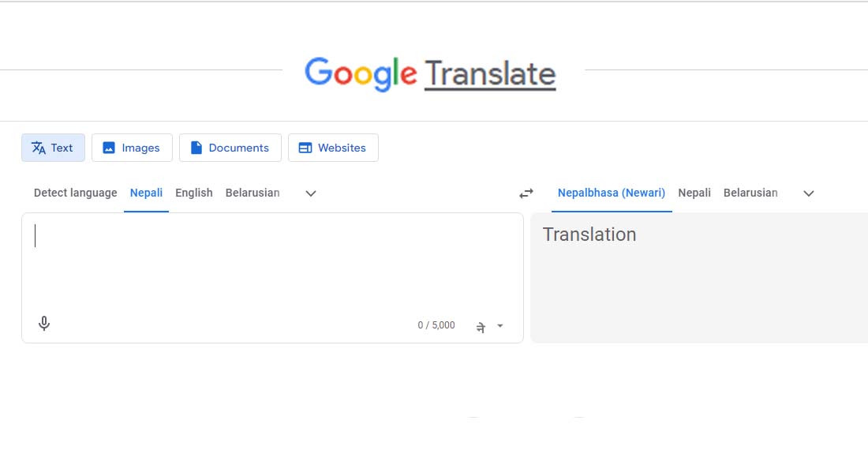Switch to Documents translation

tap(230, 148)
